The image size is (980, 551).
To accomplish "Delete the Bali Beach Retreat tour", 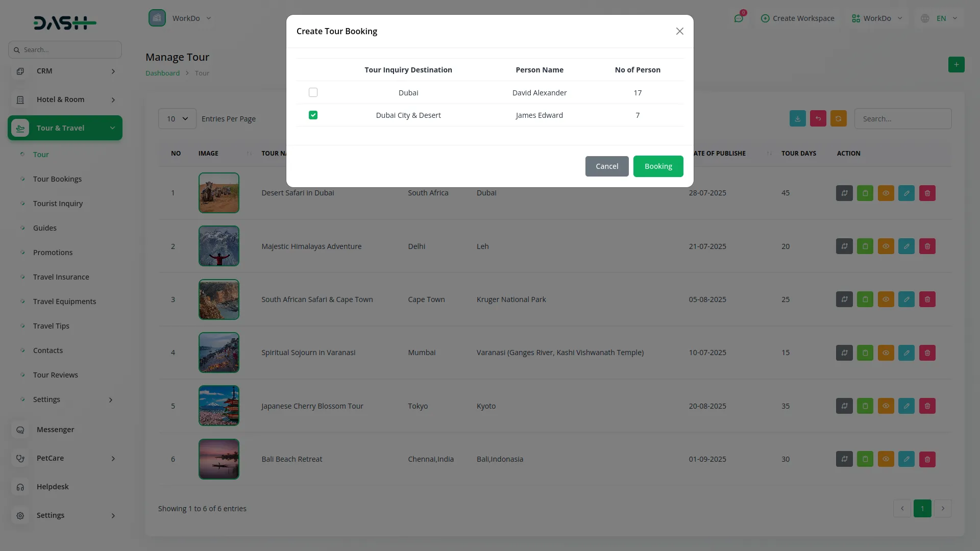I will [x=927, y=459].
